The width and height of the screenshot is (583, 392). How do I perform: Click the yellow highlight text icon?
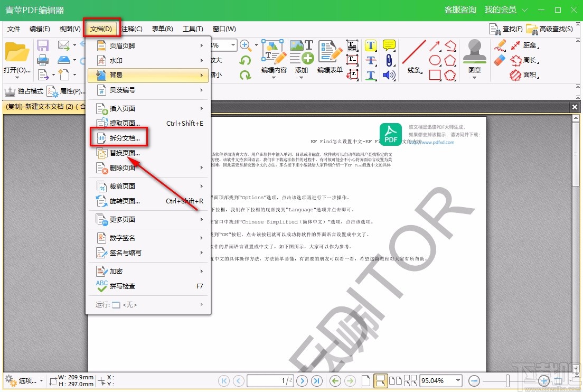click(x=370, y=45)
